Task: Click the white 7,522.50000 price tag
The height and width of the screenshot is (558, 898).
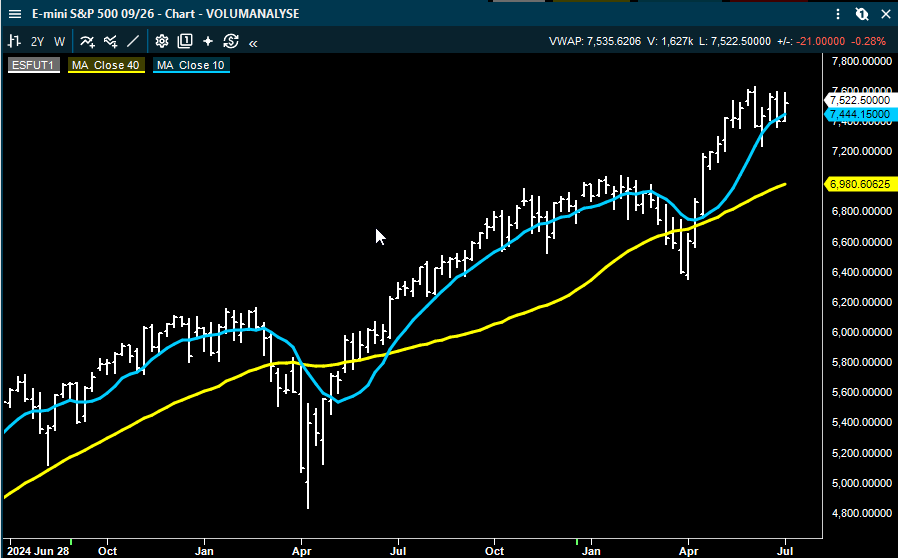Action: (x=859, y=100)
